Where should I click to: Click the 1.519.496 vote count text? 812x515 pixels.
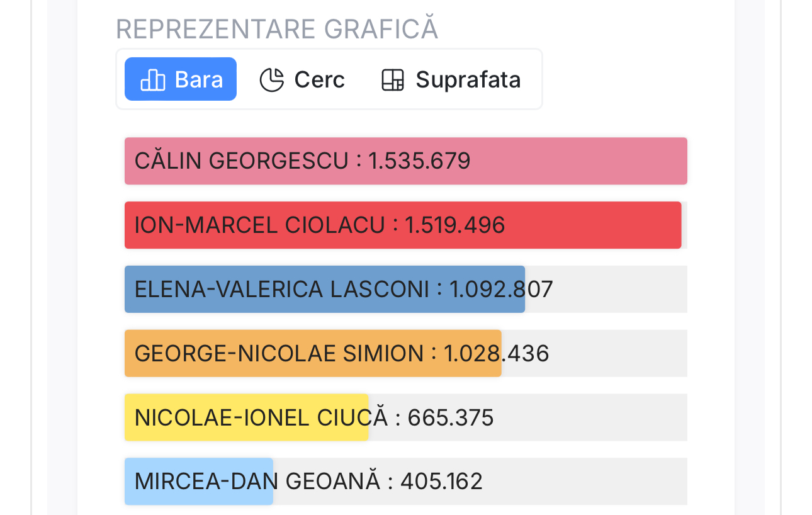[455, 225]
